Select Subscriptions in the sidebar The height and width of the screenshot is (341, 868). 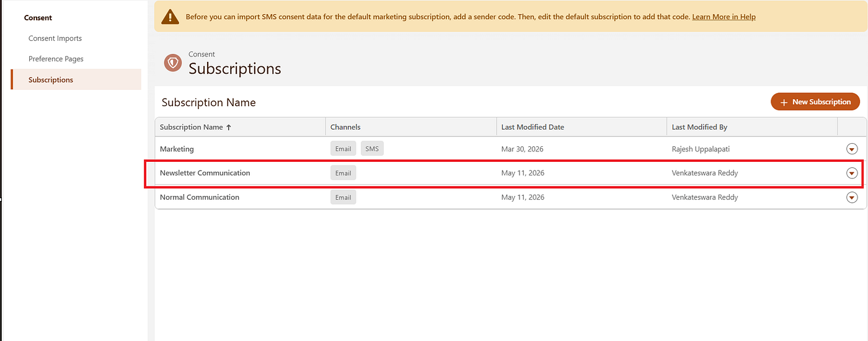(76, 79)
